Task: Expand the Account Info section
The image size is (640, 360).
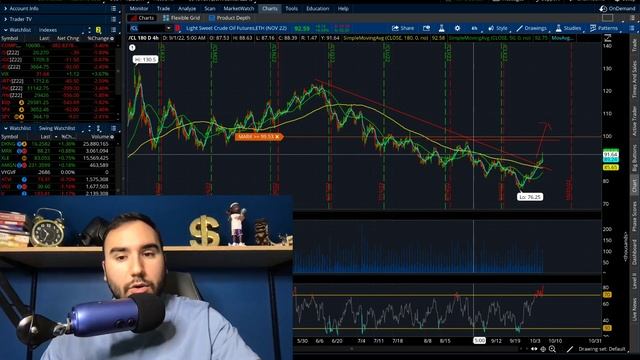Action: [x=6, y=9]
